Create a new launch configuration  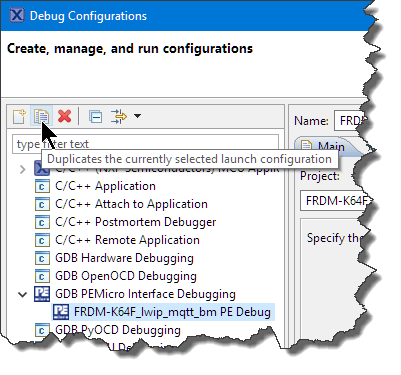(19, 116)
